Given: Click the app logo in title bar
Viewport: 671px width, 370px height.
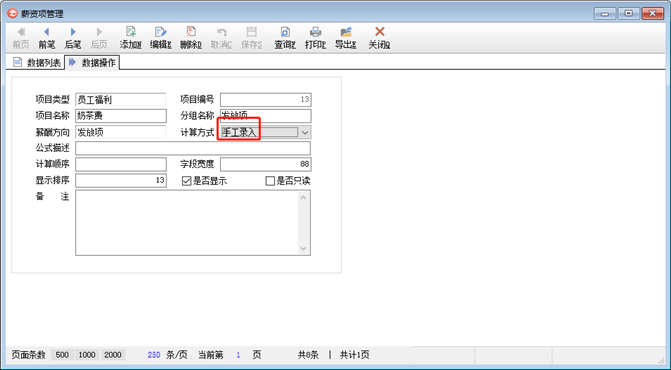Looking at the screenshot, I should pos(12,14).
